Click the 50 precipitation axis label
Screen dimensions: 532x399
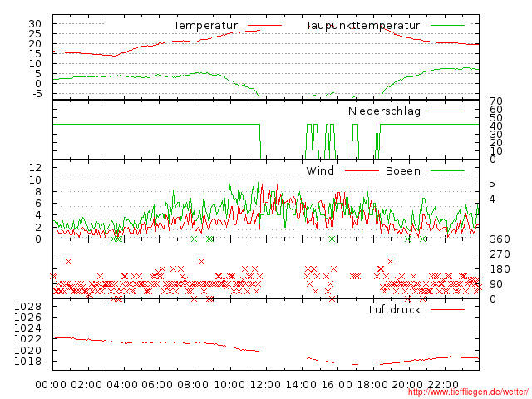pyautogui.click(x=496, y=118)
